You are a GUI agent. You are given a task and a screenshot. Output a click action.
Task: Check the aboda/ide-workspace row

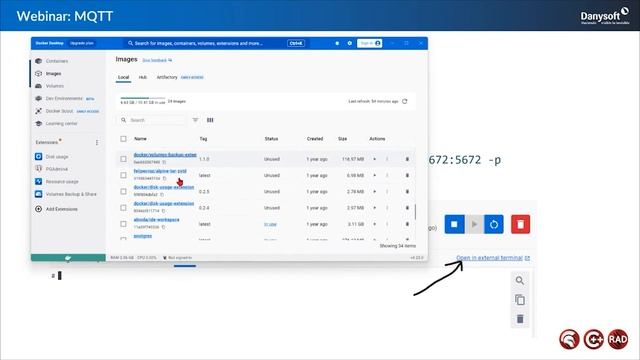tap(123, 224)
